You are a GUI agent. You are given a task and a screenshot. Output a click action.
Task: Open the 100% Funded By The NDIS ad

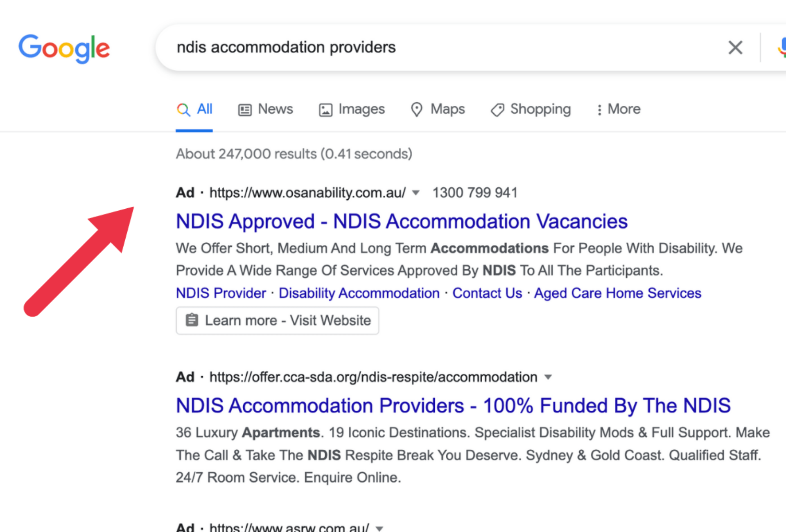tap(453, 406)
